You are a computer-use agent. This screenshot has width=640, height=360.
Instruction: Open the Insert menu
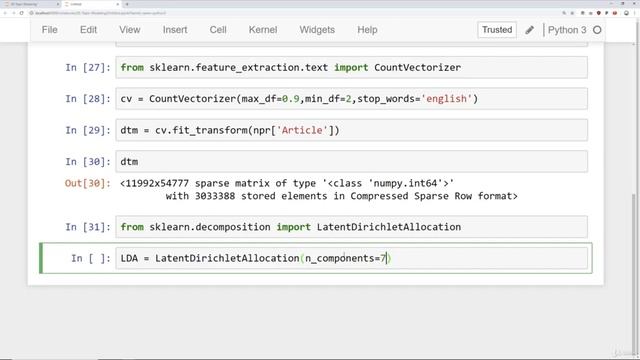pos(175,30)
